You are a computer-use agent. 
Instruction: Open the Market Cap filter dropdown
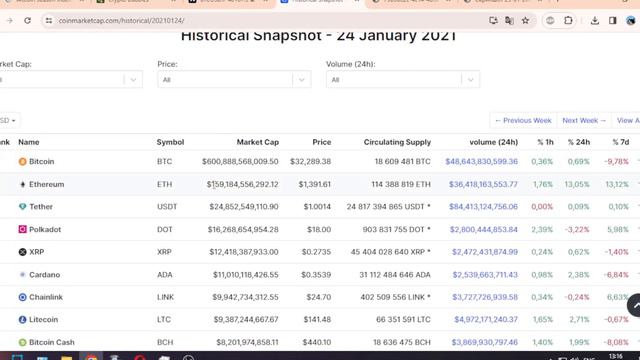click(x=71, y=80)
